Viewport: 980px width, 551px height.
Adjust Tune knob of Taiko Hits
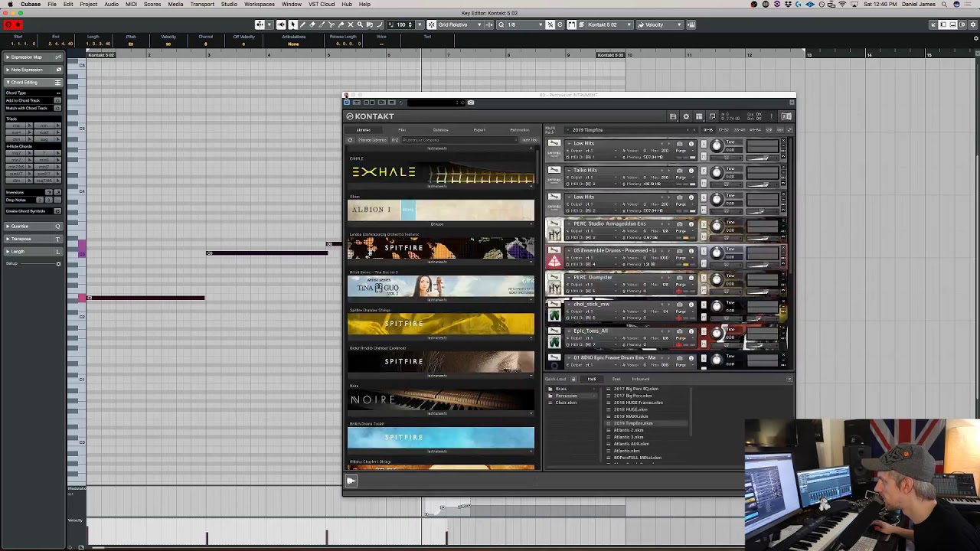coord(717,172)
